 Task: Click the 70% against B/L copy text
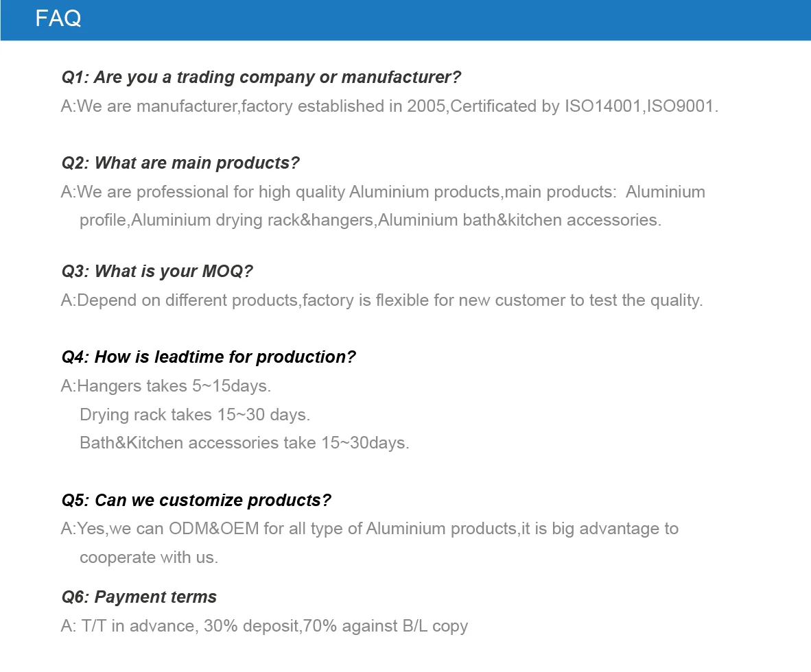tap(386, 627)
